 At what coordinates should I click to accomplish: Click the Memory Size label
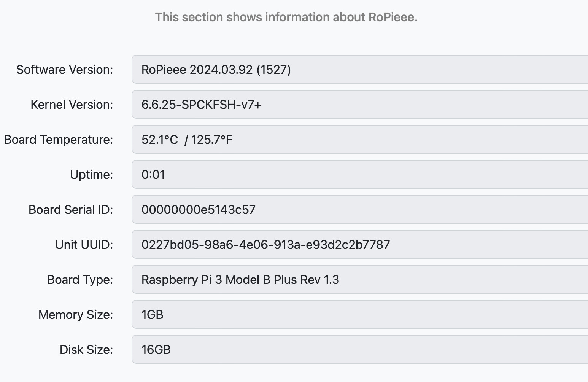pyautogui.click(x=76, y=315)
